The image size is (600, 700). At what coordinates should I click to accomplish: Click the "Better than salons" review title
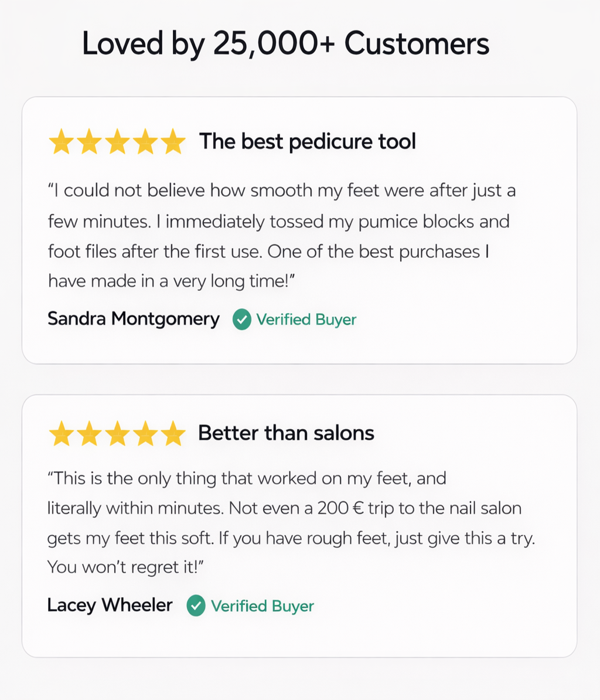click(x=286, y=433)
